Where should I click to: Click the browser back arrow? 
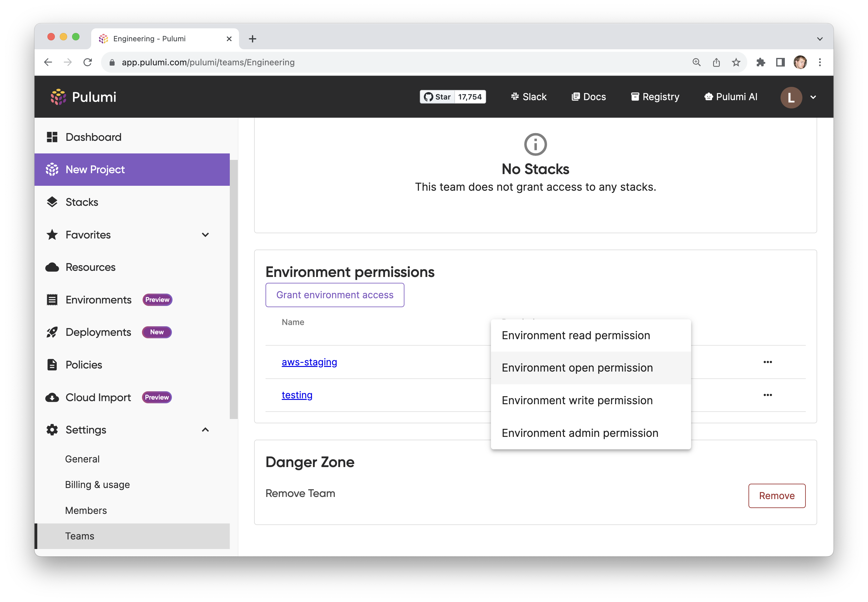48,62
